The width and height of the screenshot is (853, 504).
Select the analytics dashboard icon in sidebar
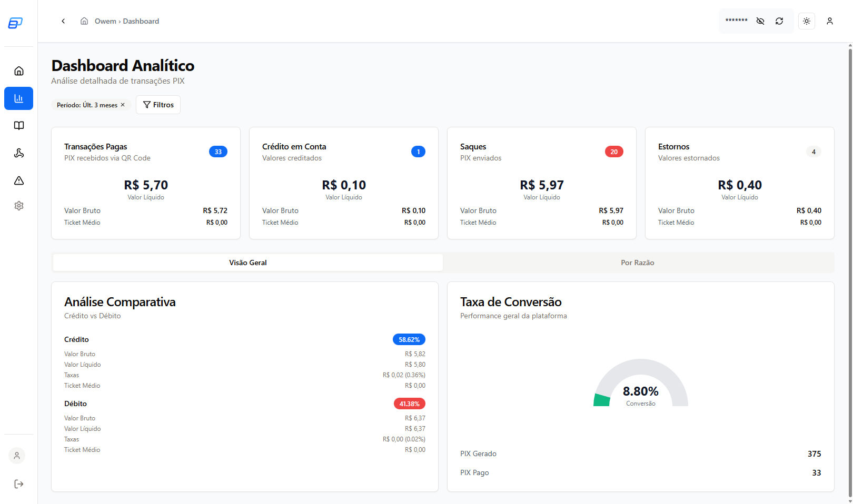18,98
